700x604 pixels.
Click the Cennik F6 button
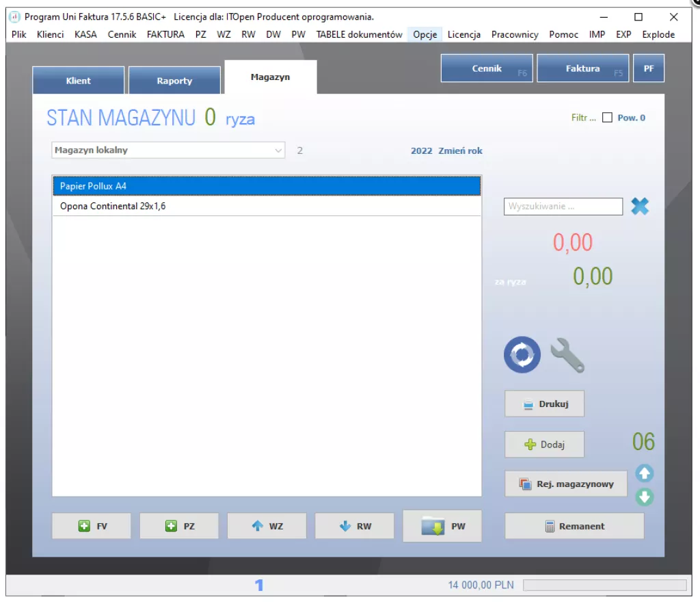[487, 68]
